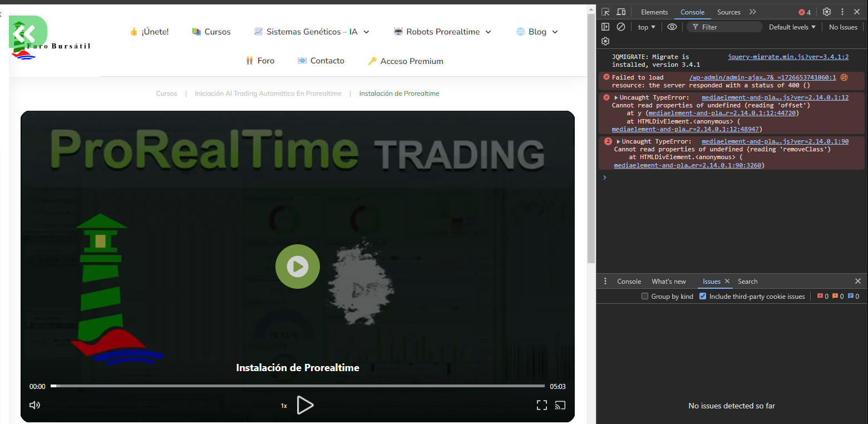868x424 pixels.
Task: Enter fullscreen with the video fullscreen icon
Action: click(x=541, y=405)
